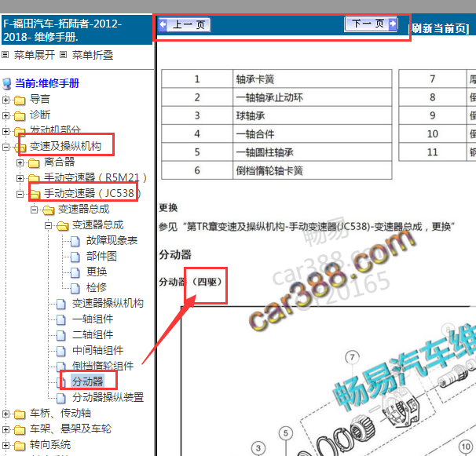Expand the 手动变速器 (R5M21) node
The height and width of the screenshot is (456, 476).
20,178
